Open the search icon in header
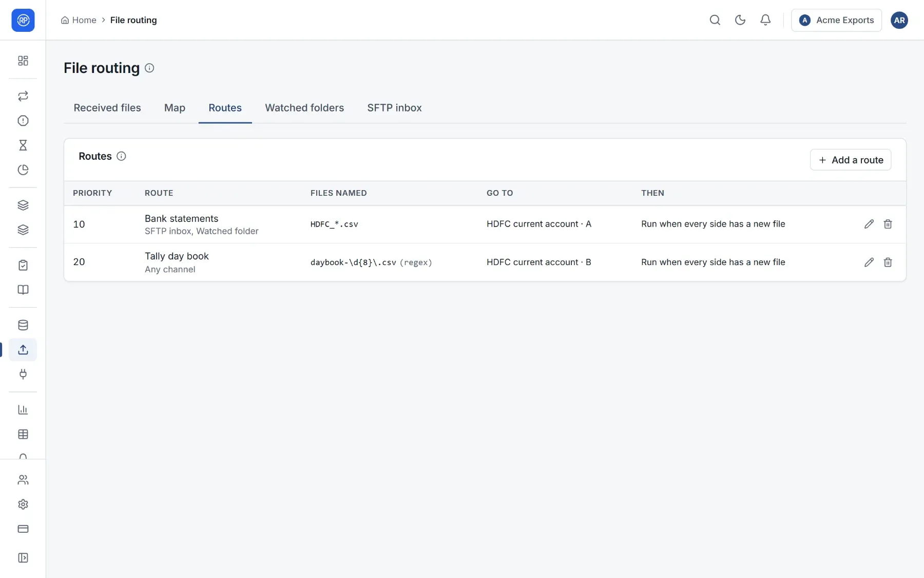The image size is (924, 578). pyautogui.click(x=715, y=20)
